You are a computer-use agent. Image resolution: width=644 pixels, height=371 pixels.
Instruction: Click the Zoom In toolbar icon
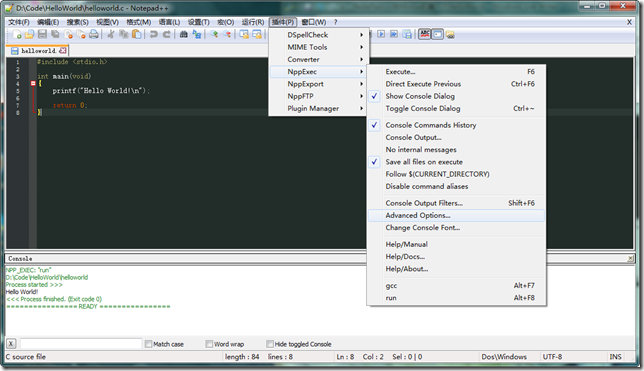(214, 35)
